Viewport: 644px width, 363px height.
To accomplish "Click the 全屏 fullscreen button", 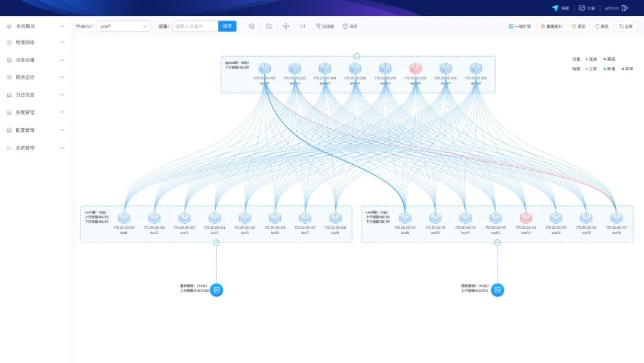I will click(x=625, y=26).
